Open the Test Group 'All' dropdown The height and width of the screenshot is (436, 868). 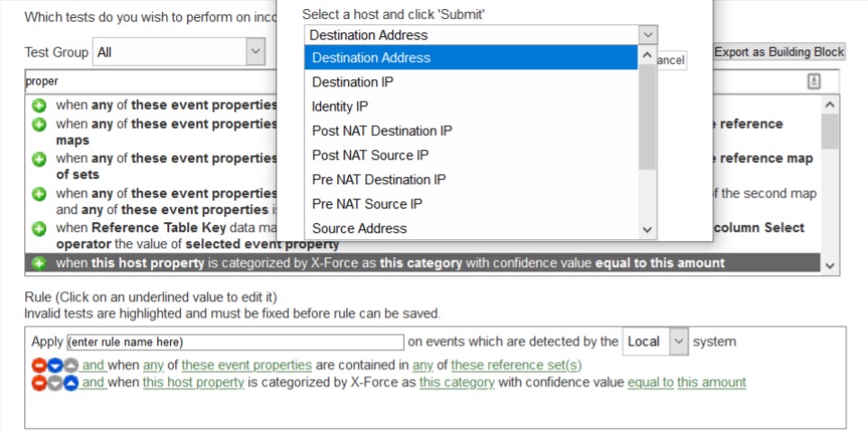255,52
